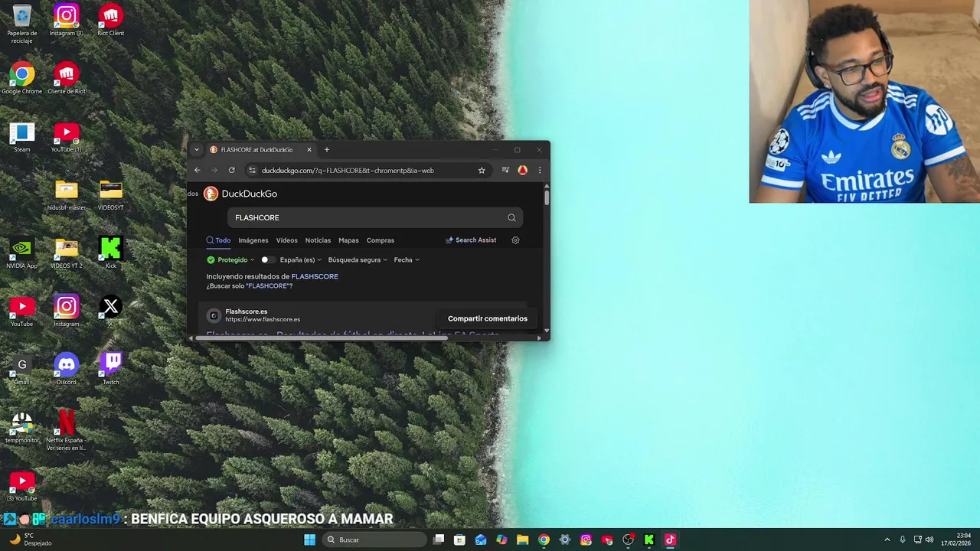The height and width of the screenshot is (551, 980).
Task: Click the Search Assist button
Action: tap(471, 240)
